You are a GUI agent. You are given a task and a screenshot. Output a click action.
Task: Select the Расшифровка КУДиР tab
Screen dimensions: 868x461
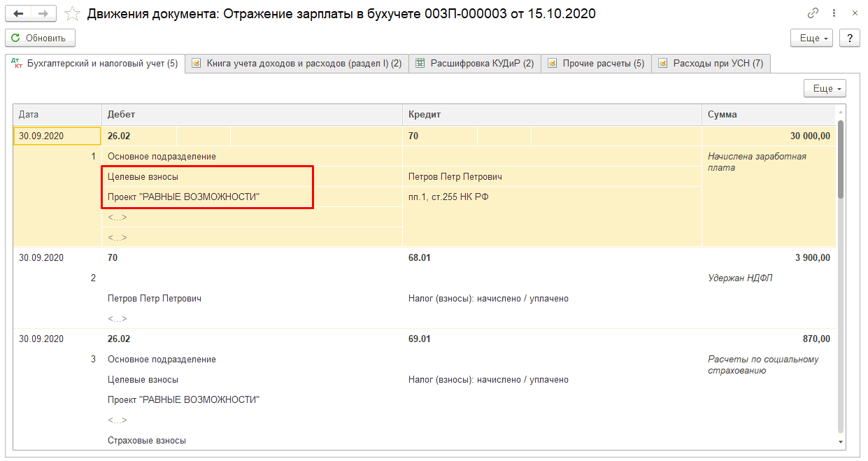(x=475, y=64)
